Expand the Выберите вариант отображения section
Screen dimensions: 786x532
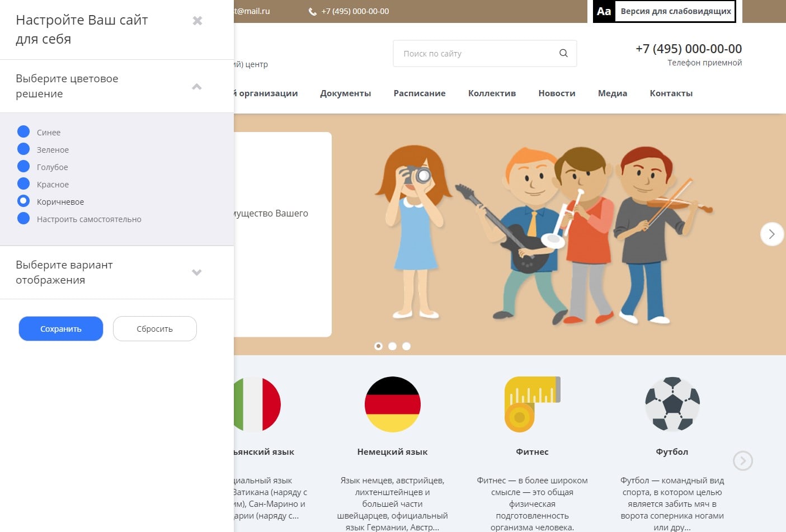click(196, 272)
